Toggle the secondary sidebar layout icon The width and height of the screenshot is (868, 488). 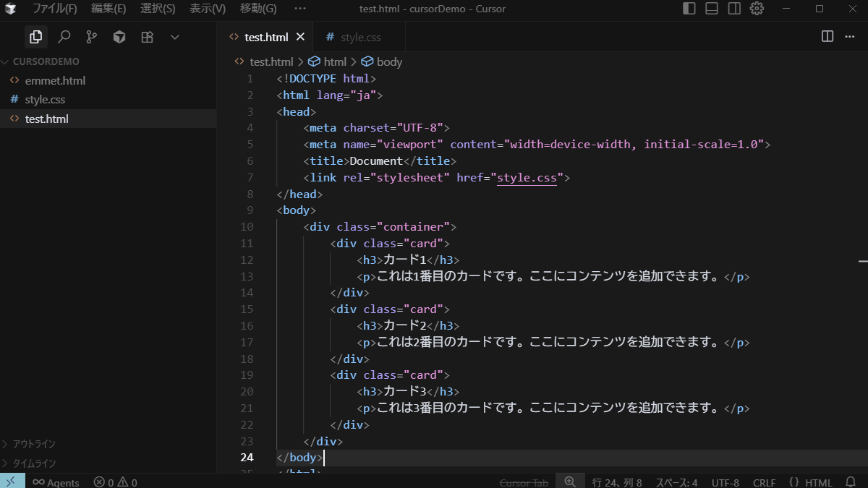coord(734,9)
